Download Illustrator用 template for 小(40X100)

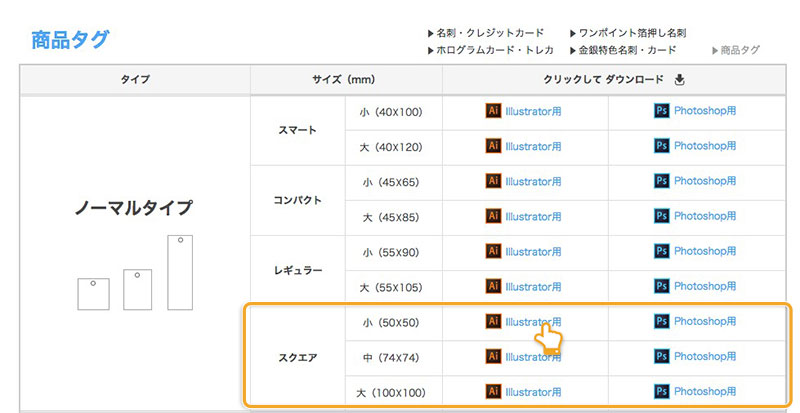click(533, 111)
